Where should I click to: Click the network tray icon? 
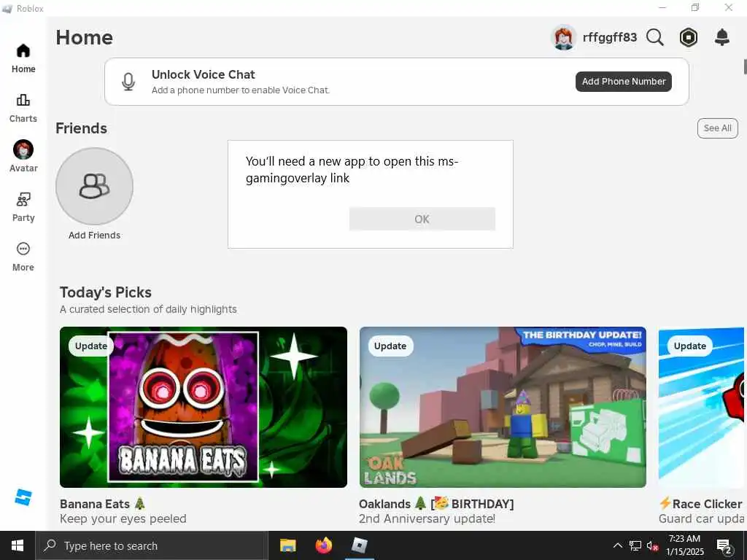pos(635,545)
